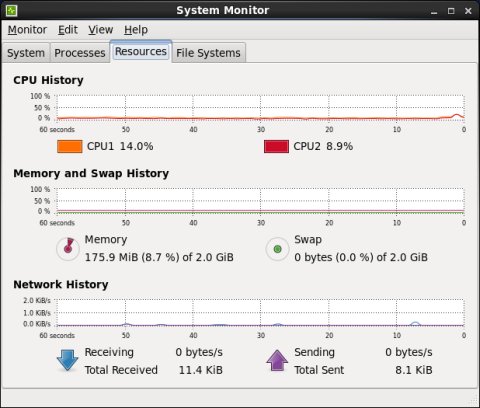Click the Total Received label

121,370
